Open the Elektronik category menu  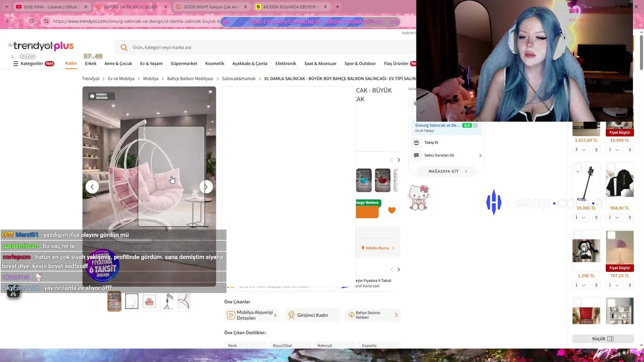click(x=286, y=64)
